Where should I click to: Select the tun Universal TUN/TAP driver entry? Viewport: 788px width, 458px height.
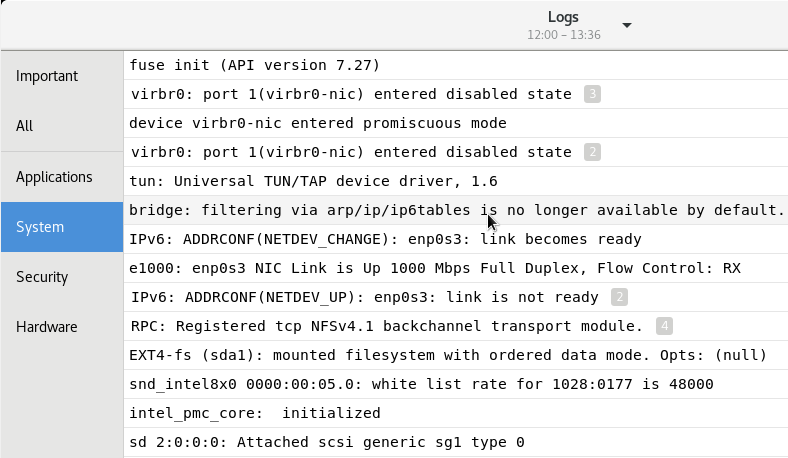click(x=456, y=181)
